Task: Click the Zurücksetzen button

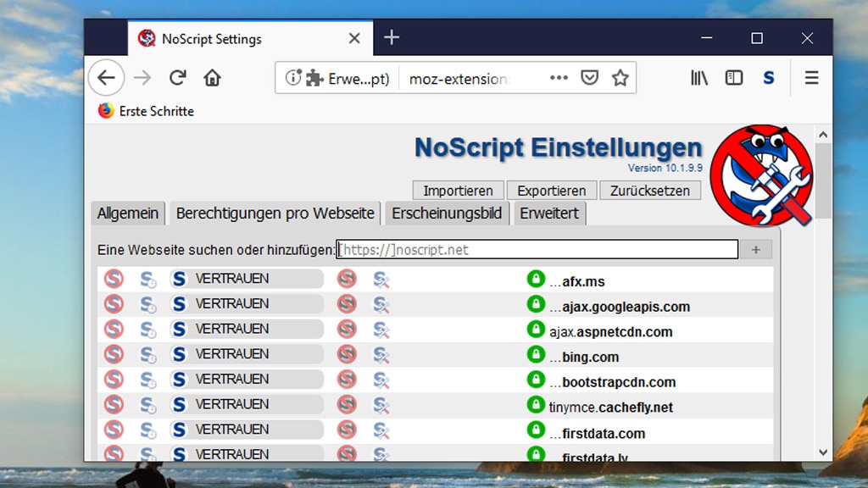Action: 650,191
